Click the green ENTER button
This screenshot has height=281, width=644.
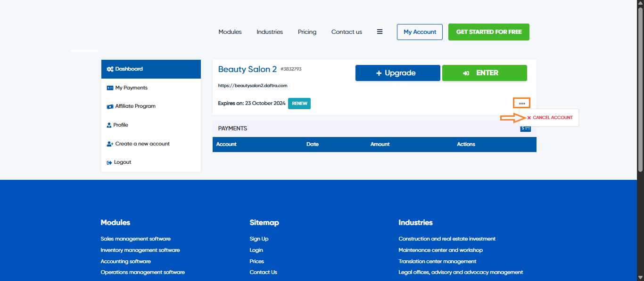coord(484,73)
